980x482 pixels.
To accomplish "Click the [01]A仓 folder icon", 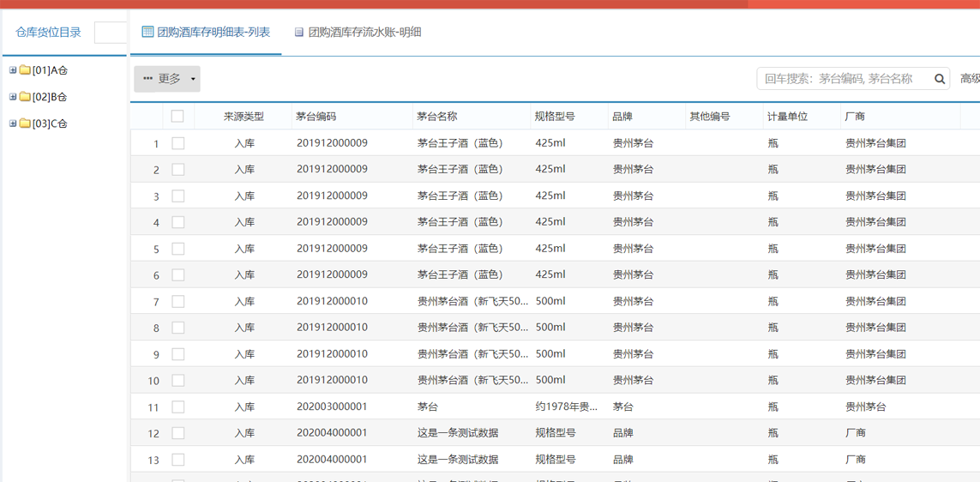I will 25,70.
